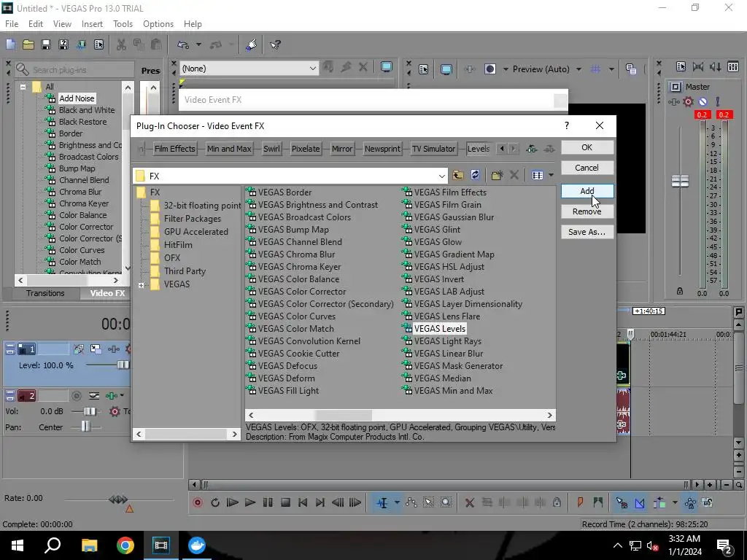Open the Options menu
Screen dimensions: 747x560
tap(158, 24)
